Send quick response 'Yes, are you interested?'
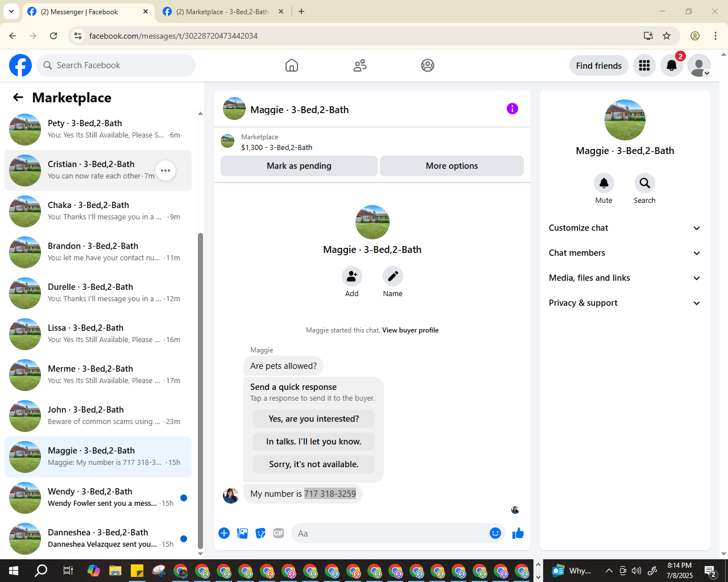This screenshot has height=582, width=728. point(314,419)
